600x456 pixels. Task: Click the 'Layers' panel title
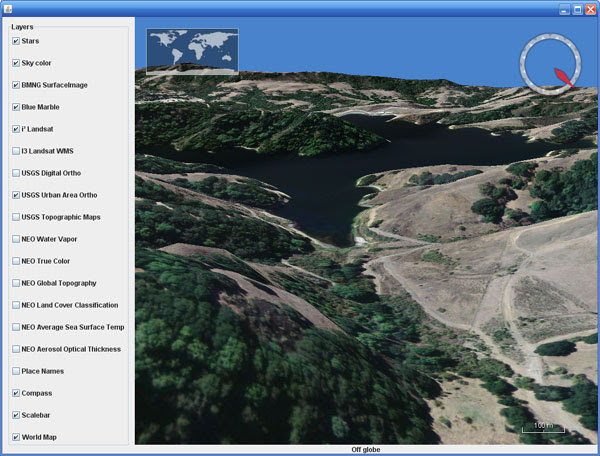point(22,27)
